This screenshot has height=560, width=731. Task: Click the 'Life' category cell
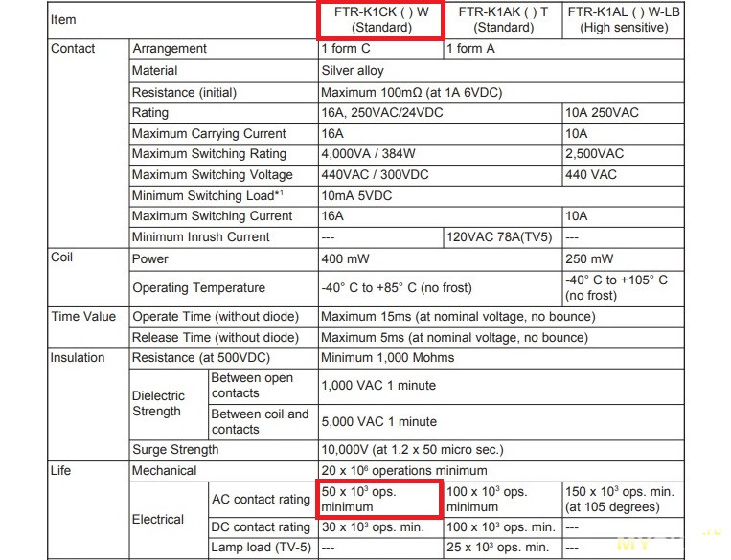[x=88, y=509]
